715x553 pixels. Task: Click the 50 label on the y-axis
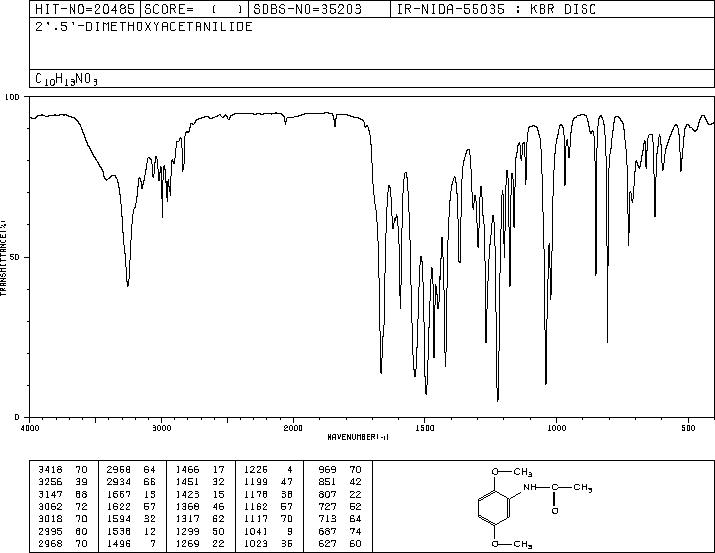15,257
